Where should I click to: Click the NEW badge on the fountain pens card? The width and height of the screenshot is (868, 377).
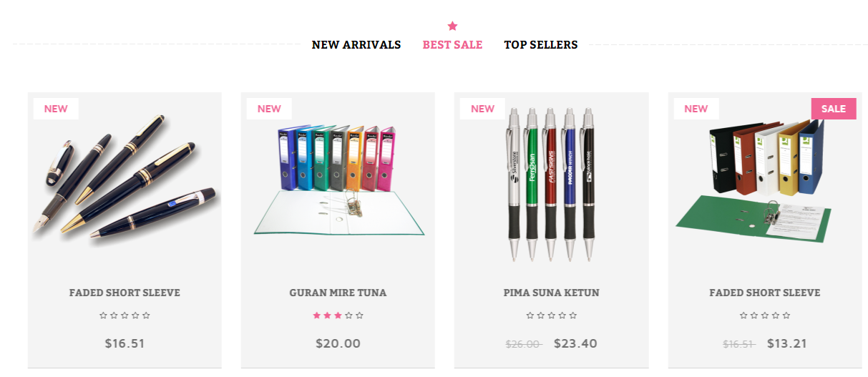coord(56,109)
